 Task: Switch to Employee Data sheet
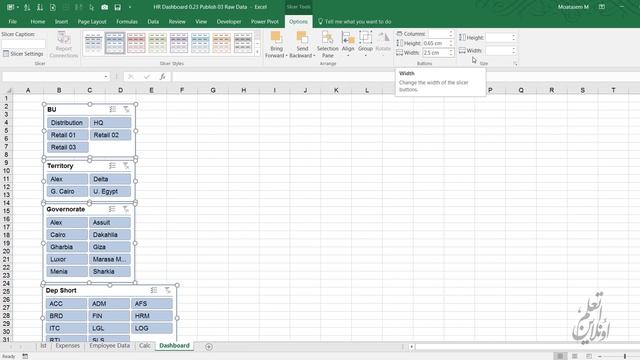tap(109, 346)
